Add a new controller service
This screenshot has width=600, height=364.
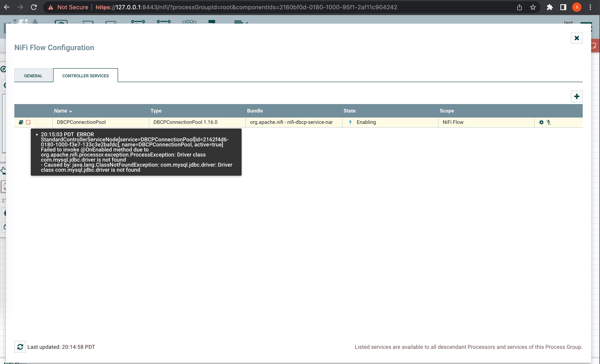pyautogui.click(x=576, y=96)
